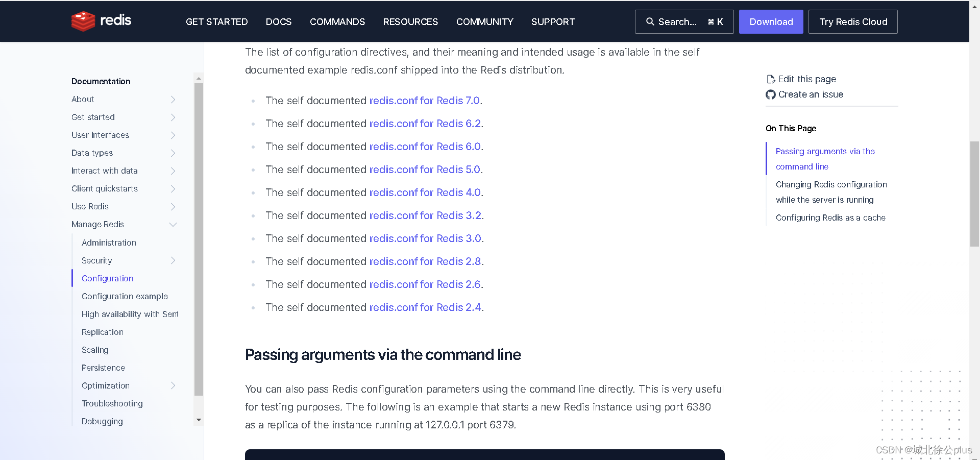Select Configuration in the sidebar
This screenshot has width=980, height=460.
pos(107,278)
